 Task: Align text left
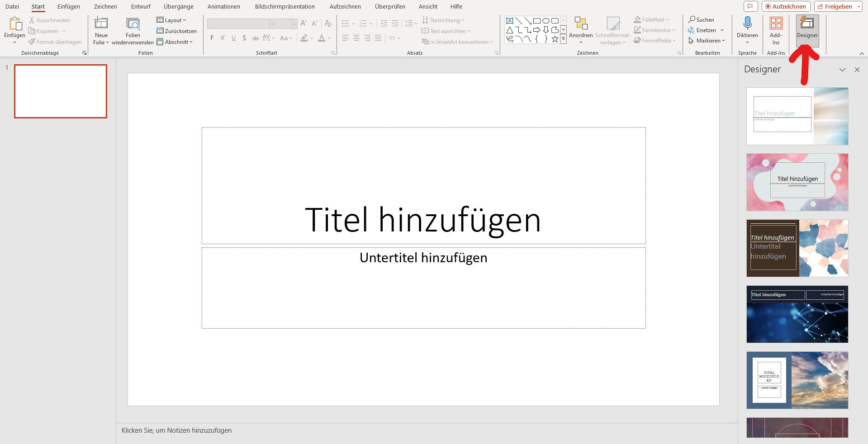346,38
